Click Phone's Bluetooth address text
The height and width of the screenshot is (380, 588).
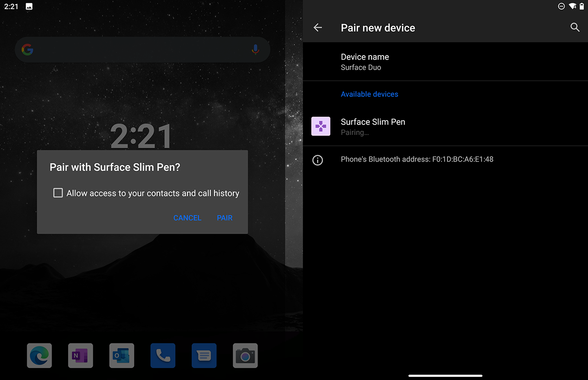[x=417, y=159]
